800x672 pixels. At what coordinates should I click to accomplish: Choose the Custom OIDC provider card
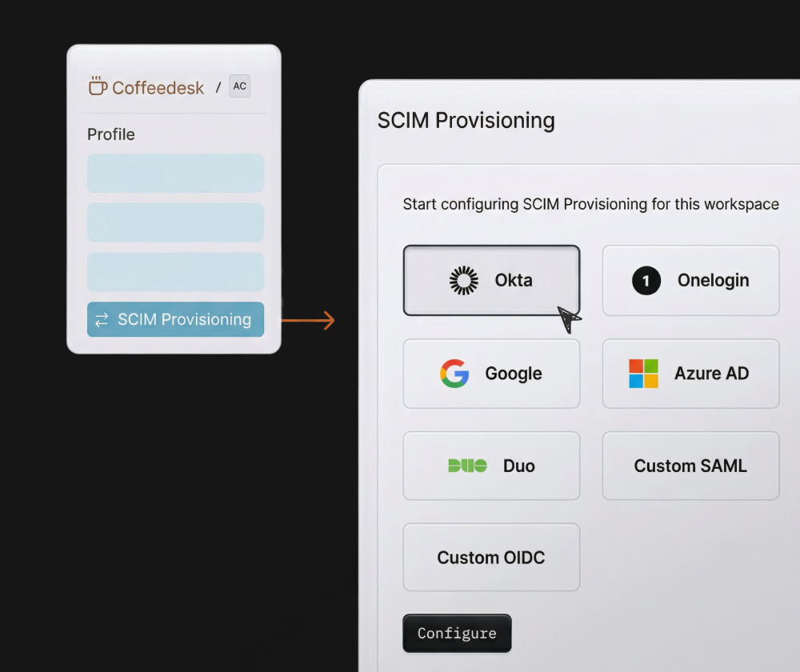[x=491, y=557]
